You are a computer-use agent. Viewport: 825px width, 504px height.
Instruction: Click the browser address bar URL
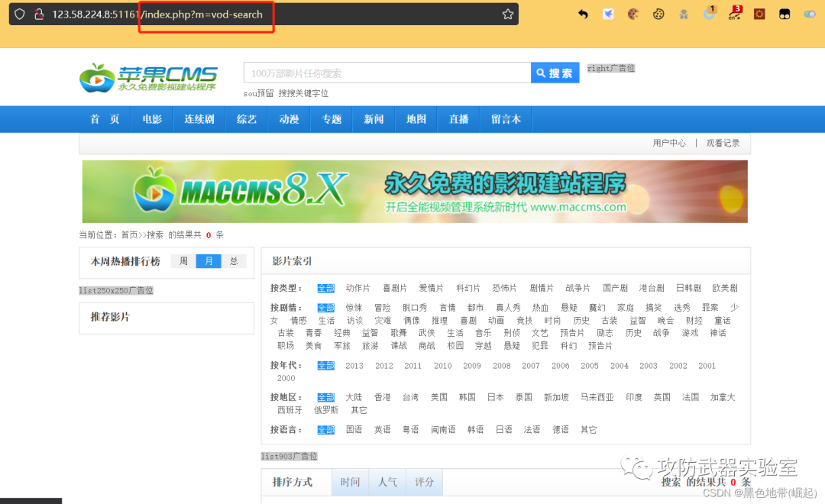coord(157,15)
